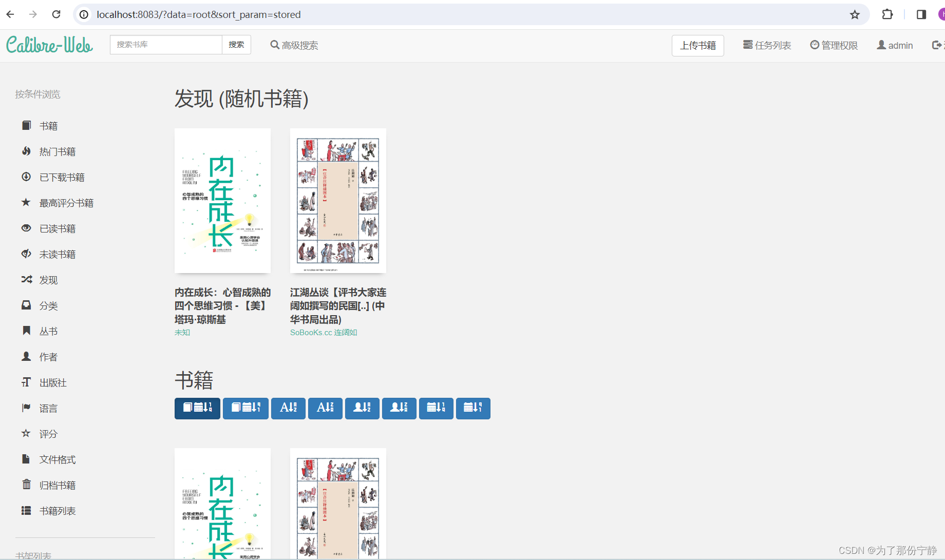Click the shuffle icon for 发现
This screenshot has height=560, width=945.
(26, 279)
